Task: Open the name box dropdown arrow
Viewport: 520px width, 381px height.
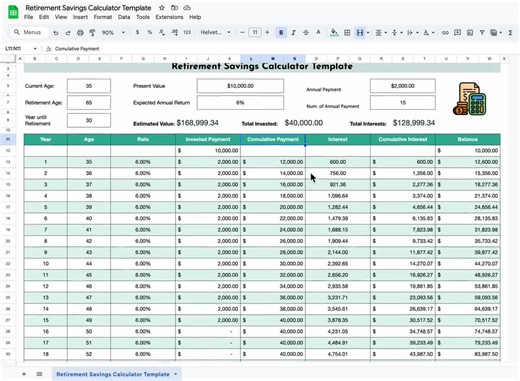Action: click(x=35, y=49)
